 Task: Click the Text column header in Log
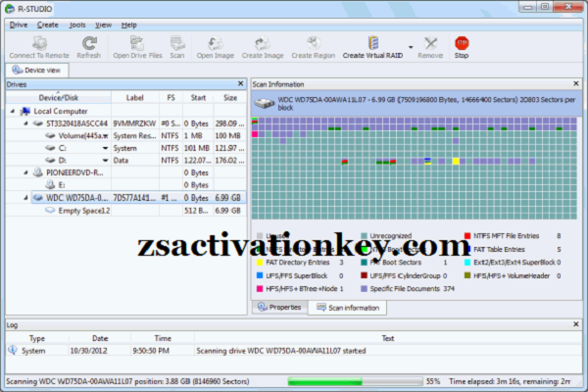(x=388, y=338)
